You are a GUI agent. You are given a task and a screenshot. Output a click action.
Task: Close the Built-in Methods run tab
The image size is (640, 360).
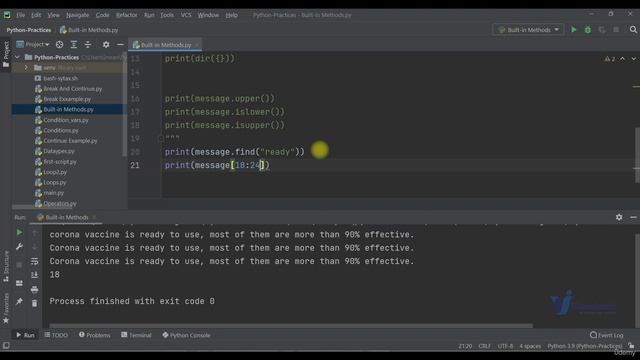[x=94, y=217]
